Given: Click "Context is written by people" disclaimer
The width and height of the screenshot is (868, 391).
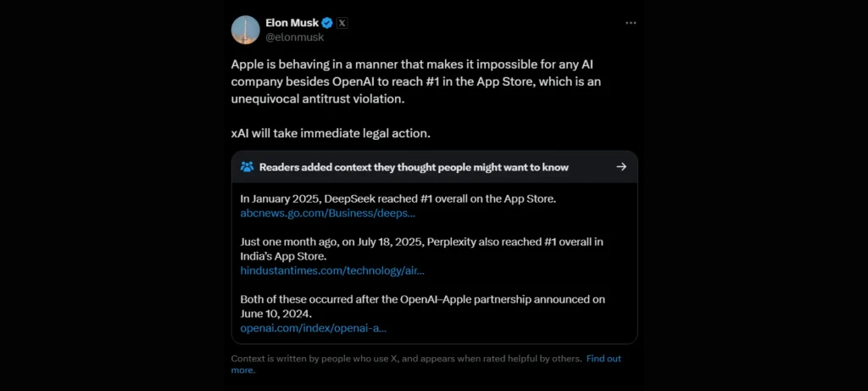Looking at the screenshot, I should point(406,359).
